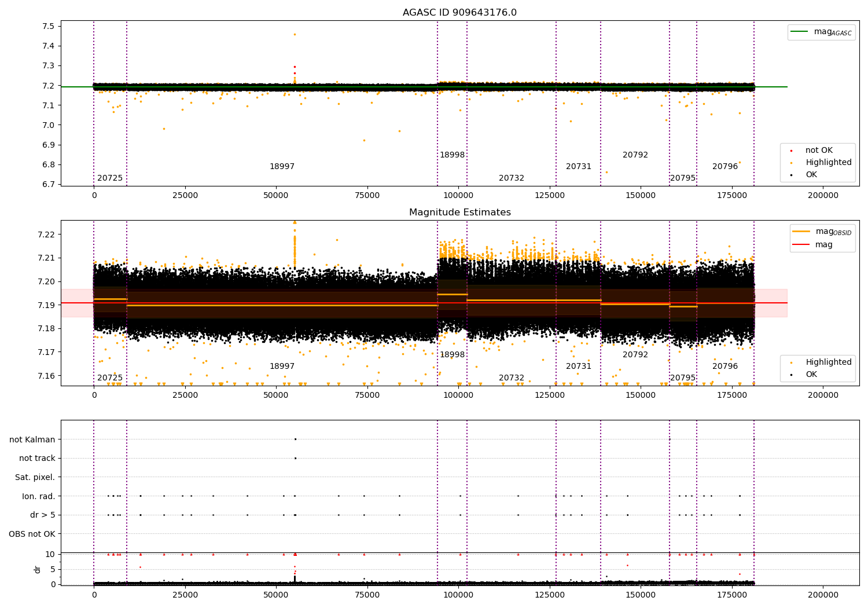Screen dimensions: 868x608
Task: Click the 'Magnitude Estimates' plot title
Action: pos(459,213)
